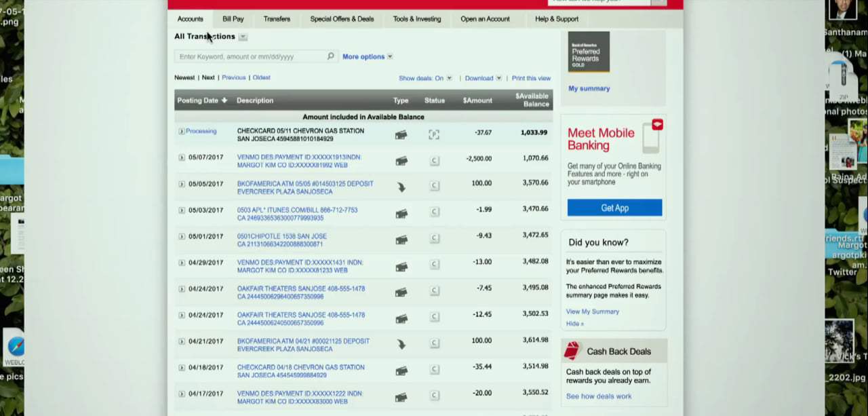Viewport: 868px width, 416px height.
Task: Expand the 04/17/2017 Venmo transaction
Action: click(181, 394)
